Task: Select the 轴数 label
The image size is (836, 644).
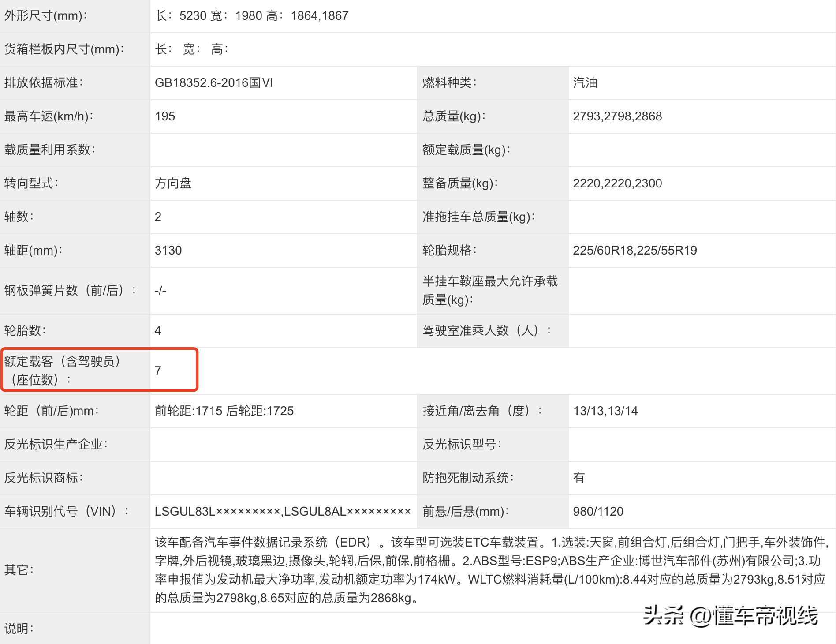Action: (19, 217)
